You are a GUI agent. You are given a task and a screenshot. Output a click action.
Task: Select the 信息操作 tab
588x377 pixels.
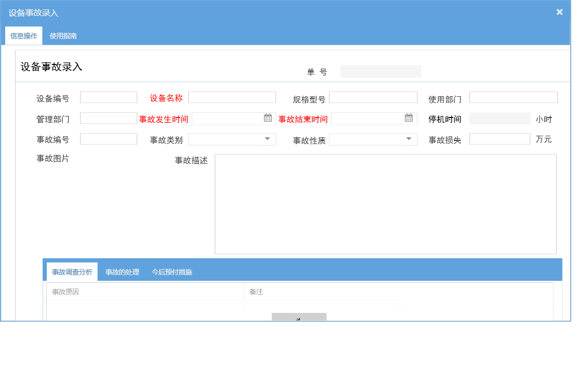(x=23, y=36)
